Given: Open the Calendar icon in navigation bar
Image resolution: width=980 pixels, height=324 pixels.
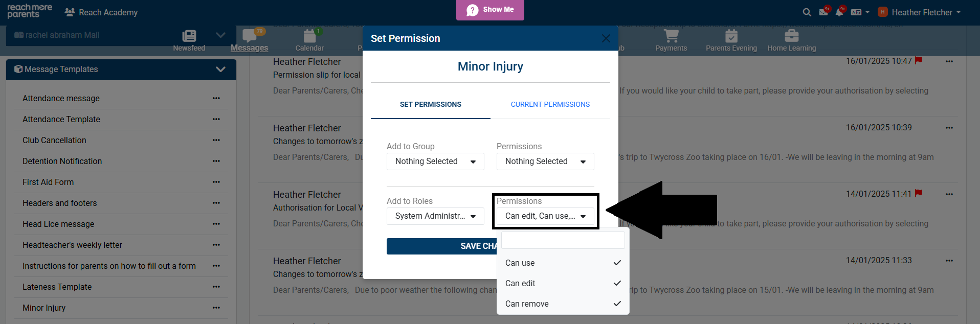Looking at the screenshot, I should click(x=309, y=36).
